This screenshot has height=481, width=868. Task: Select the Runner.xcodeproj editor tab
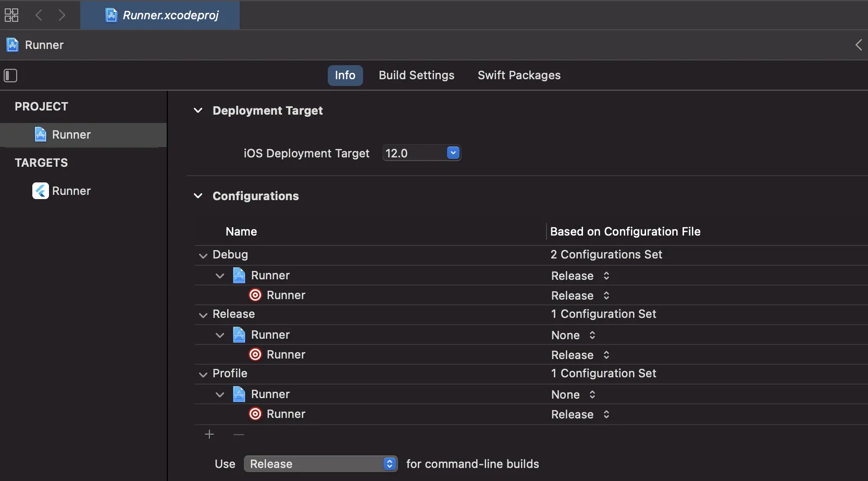[x=162, y=15]
